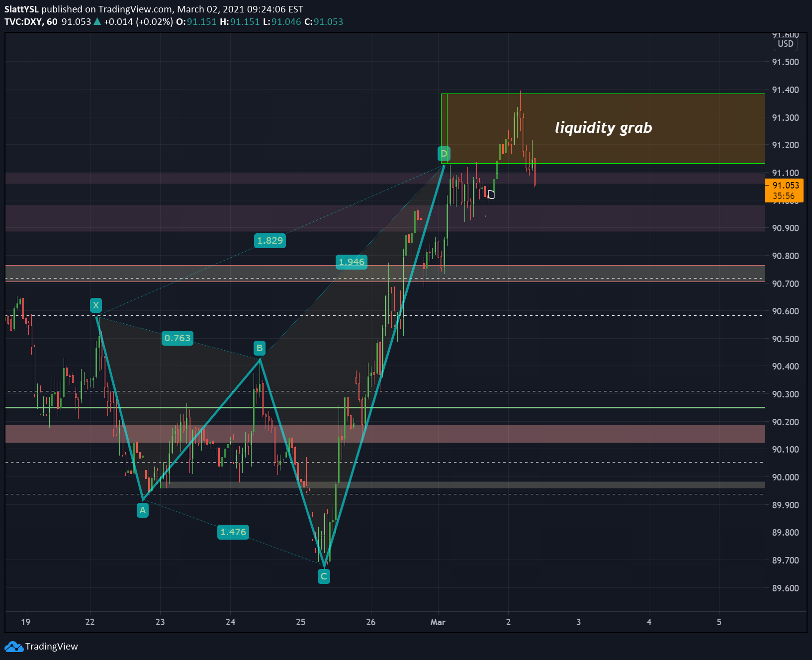The image size is (812, 660).
Task: Click the date label 24 on time axis
Action: tap(230, 622)
